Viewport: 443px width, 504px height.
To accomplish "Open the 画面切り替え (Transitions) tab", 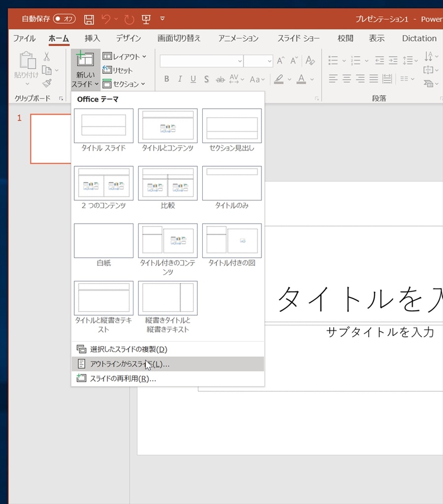I will coord(179,38).
